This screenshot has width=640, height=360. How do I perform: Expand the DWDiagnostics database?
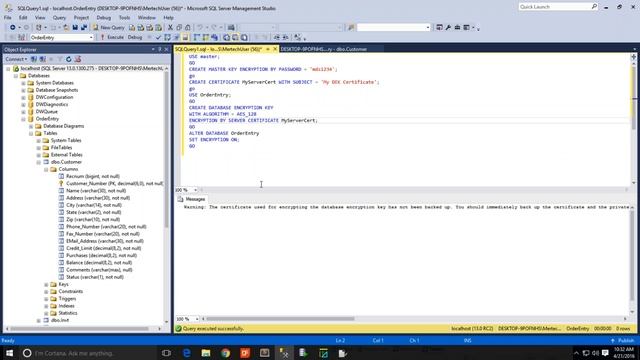click(23, 104)
